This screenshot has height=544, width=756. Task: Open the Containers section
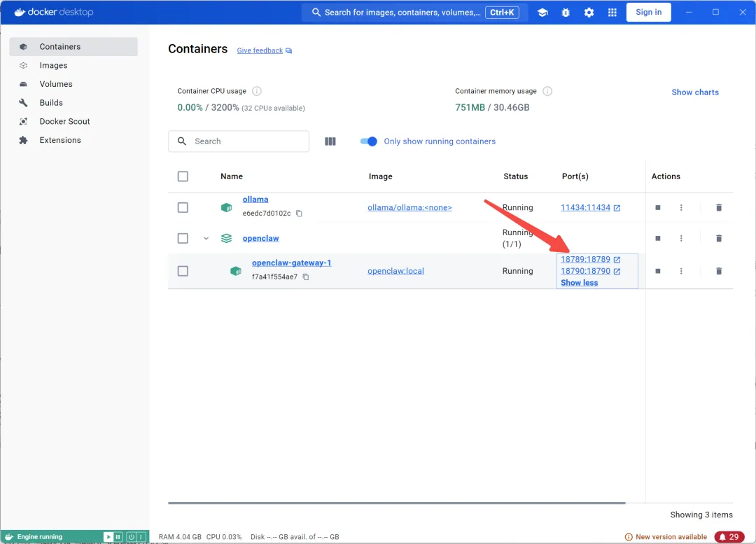[x=73, y=47]
